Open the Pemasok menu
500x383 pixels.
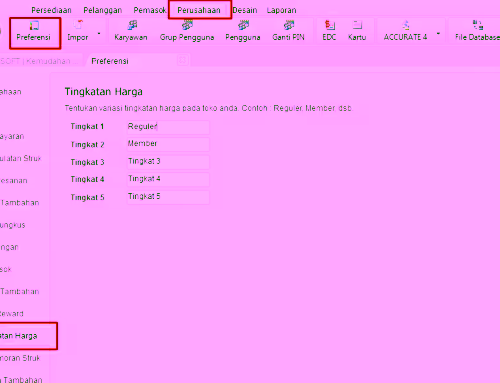pyautogui.click(x=150, y=10)
